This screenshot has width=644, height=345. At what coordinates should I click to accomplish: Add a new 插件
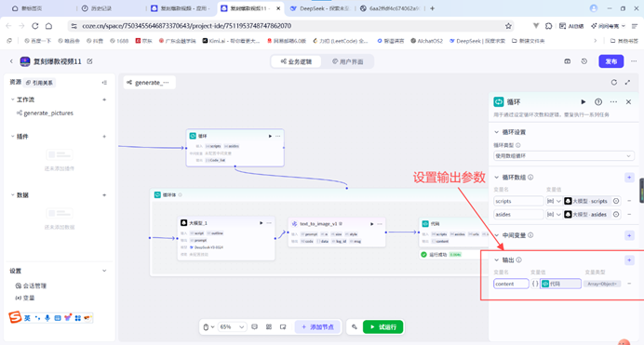pos(104,136)
